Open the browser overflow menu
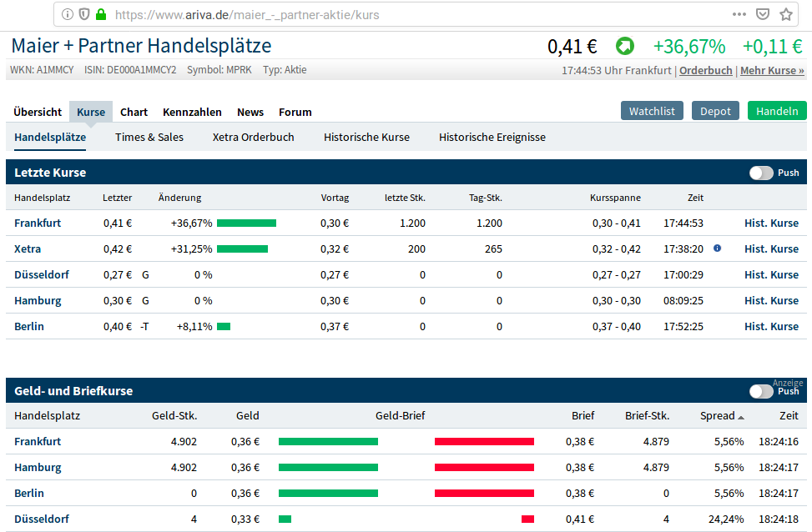The width and height of the screenshot is (812, 532). [x=739, y=14]
